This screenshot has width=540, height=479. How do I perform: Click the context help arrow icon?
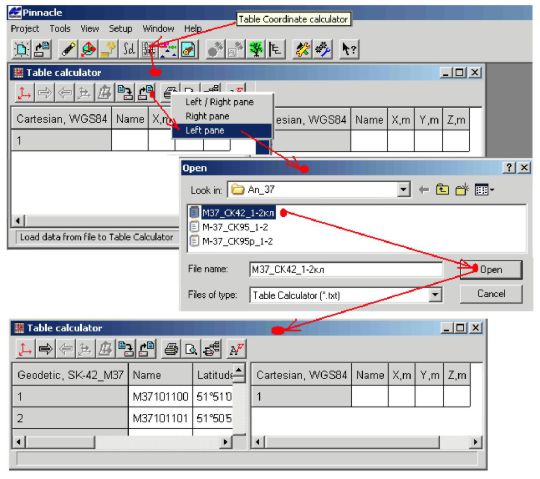click(349, 49)
